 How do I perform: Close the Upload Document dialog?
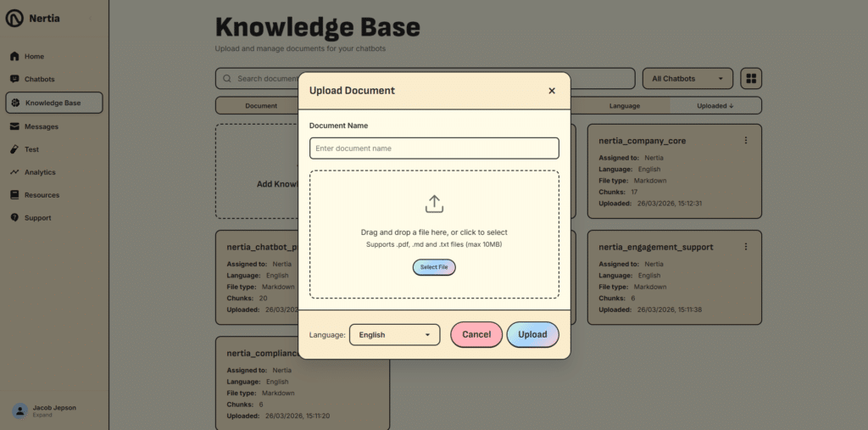pyautogui.click(x=551, y=91)
